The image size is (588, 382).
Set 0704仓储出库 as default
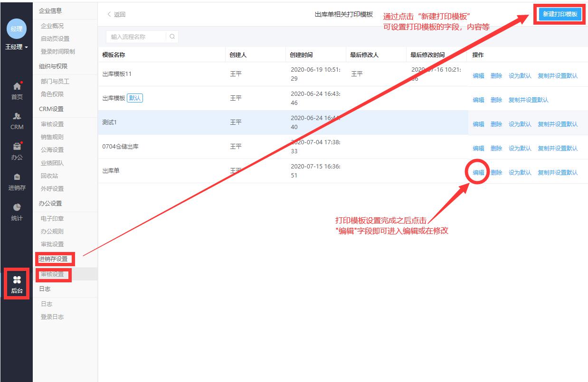click(520, 149)
